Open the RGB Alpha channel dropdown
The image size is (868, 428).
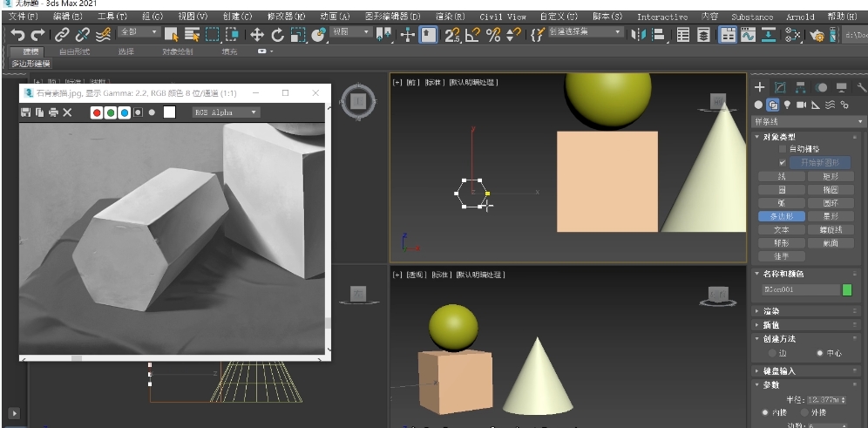(226, 112)
